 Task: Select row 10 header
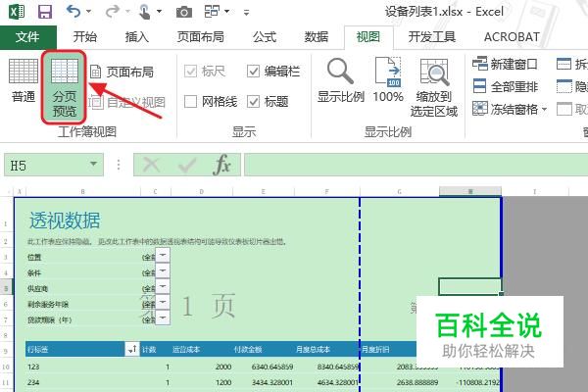click(7, 367)
